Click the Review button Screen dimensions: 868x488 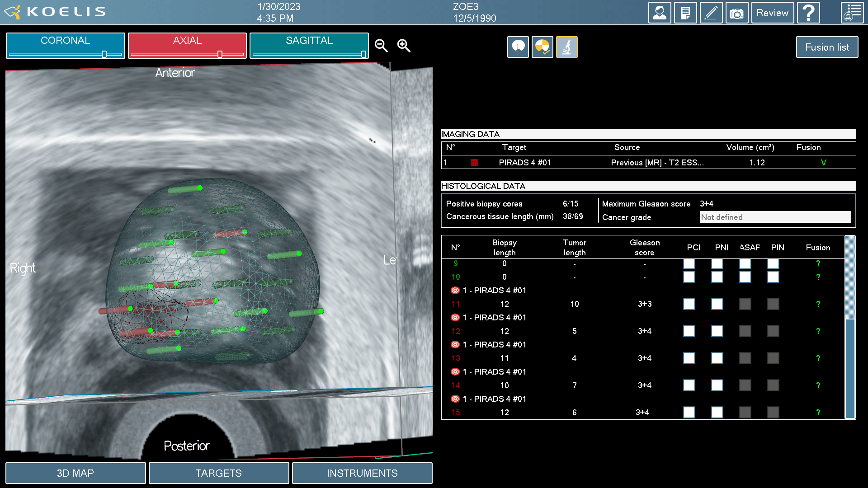772,13
